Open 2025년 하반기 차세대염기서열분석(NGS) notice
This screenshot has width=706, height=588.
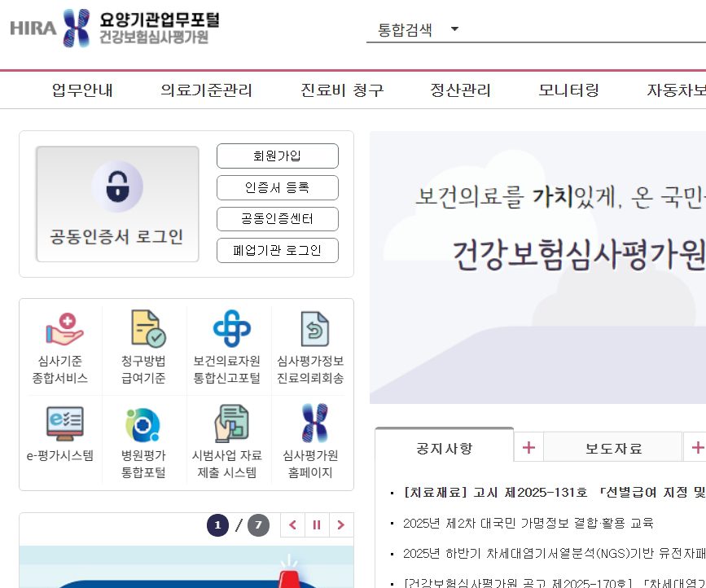point(555,553)
